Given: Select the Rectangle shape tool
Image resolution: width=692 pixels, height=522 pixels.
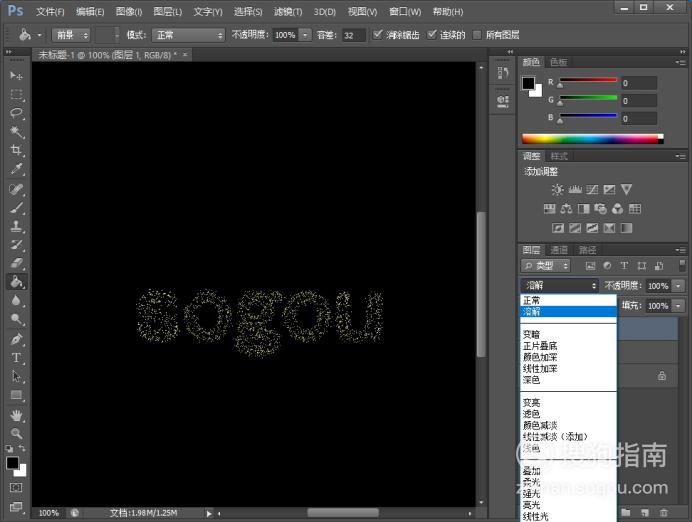Looking at the screenshot, I should pyautogui.click(x=16, y=395).
